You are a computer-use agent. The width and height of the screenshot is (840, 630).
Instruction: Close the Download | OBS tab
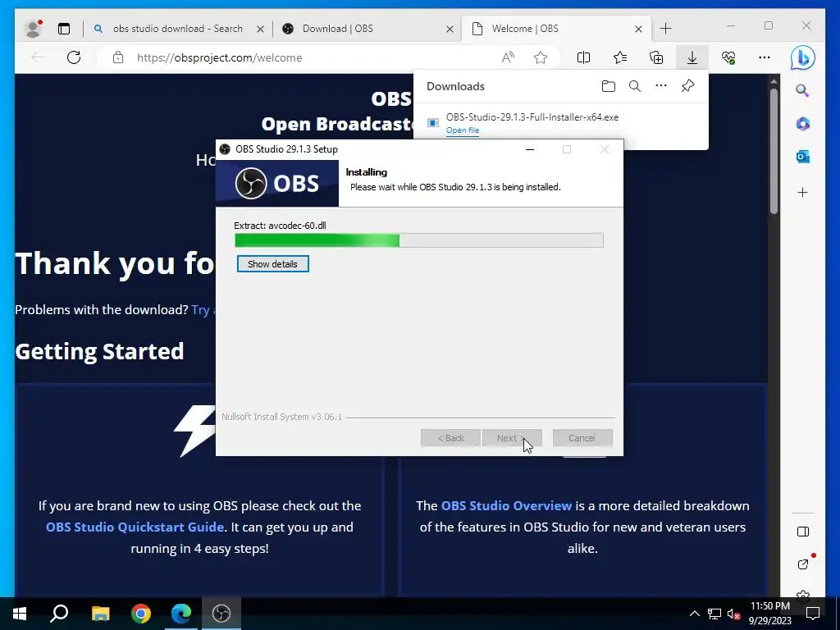tap(450, 29)
